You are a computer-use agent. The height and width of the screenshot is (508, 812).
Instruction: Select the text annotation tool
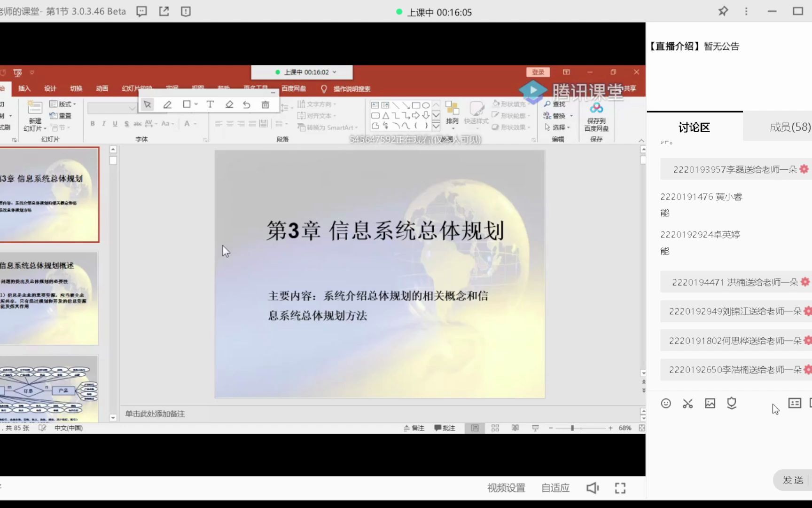click(x=210, y=104)
